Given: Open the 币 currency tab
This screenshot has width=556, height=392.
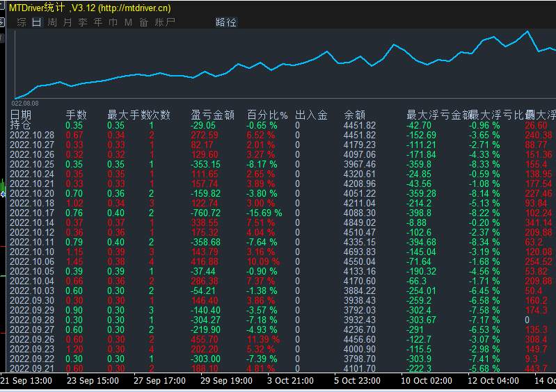Looking at the screenshot, I should pos(113,22).
